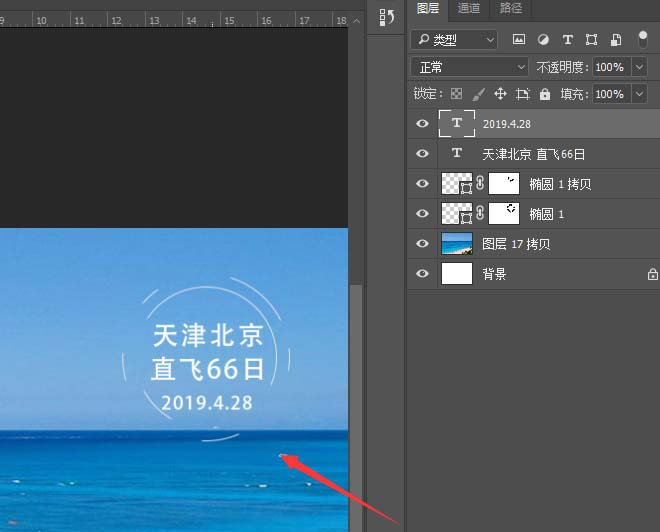This screenshot has height=532, width=660.
Task: Select layer name 椭圆 1 拷贝
Action: pyautogui.click(x=560, y=184)
